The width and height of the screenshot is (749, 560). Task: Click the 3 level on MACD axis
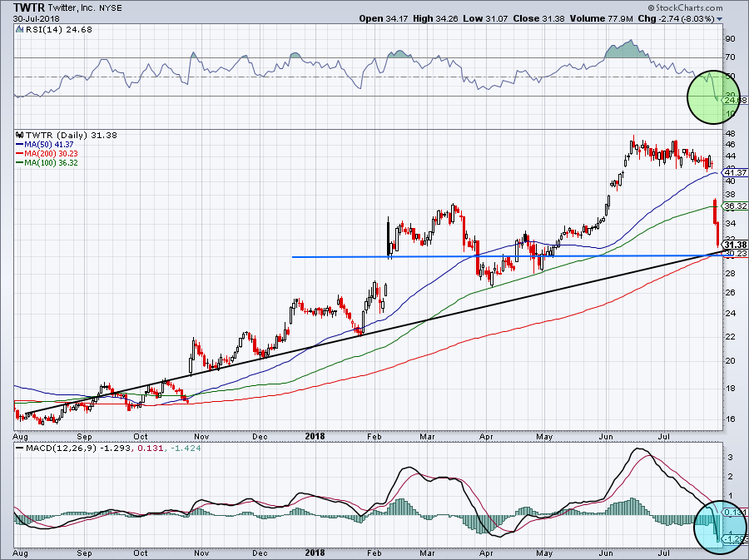pos(731,458)
